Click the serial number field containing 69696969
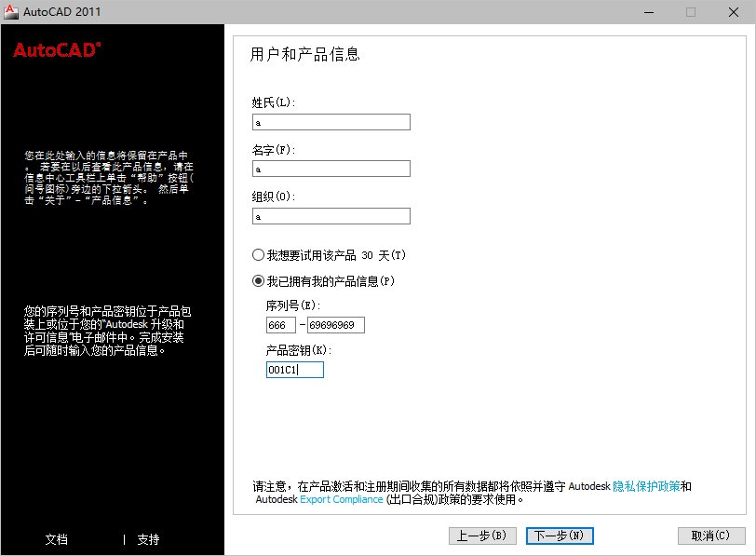The height and width of the screenshot is (556, 756). tap(336, 325)
